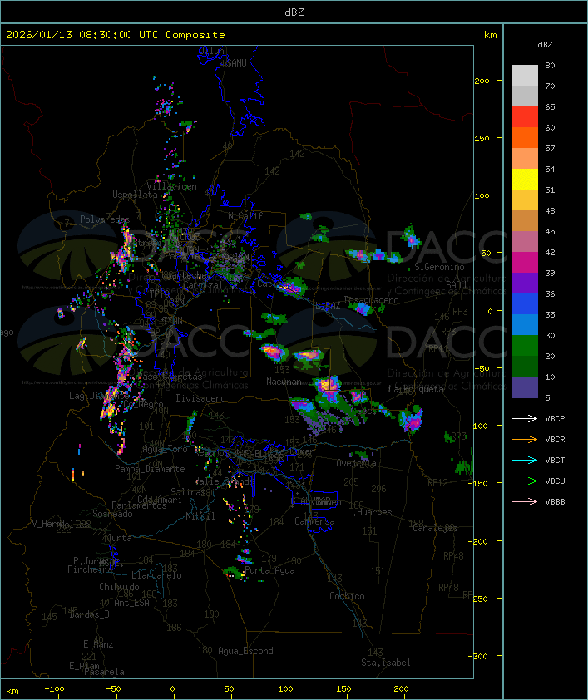
Task: Click the Punta_Agua location label
Action: 271,571
